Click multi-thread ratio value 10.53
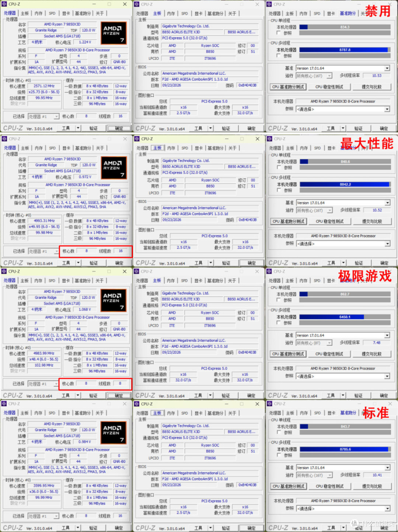Screen dimensions: 398x532 (x=376, y=76)
